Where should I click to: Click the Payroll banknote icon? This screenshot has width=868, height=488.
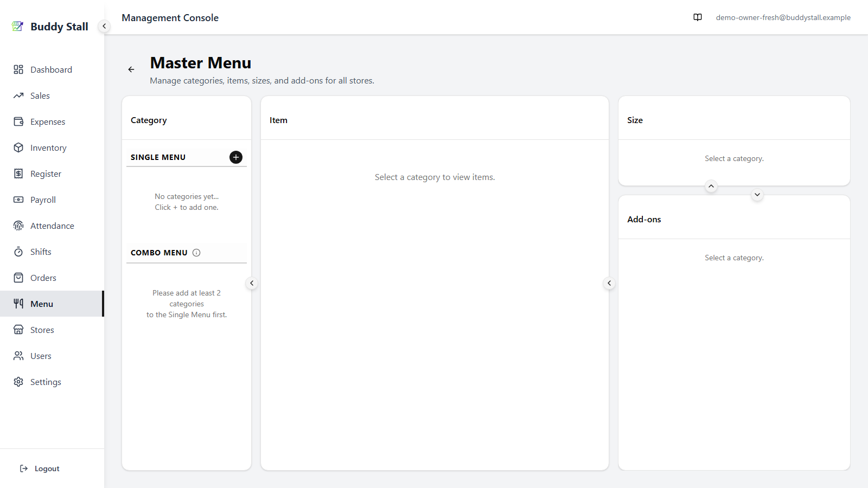coord(18,200)
